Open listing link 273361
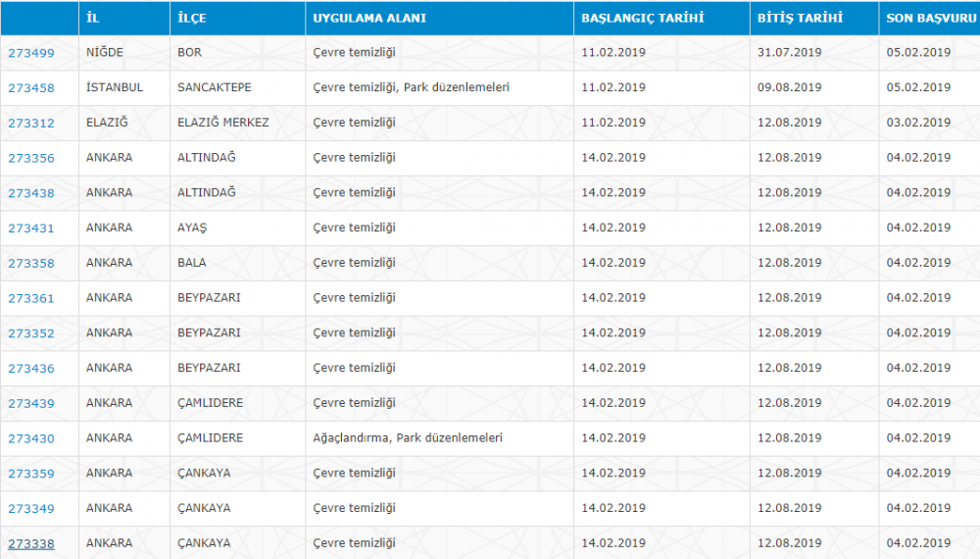 31,299
